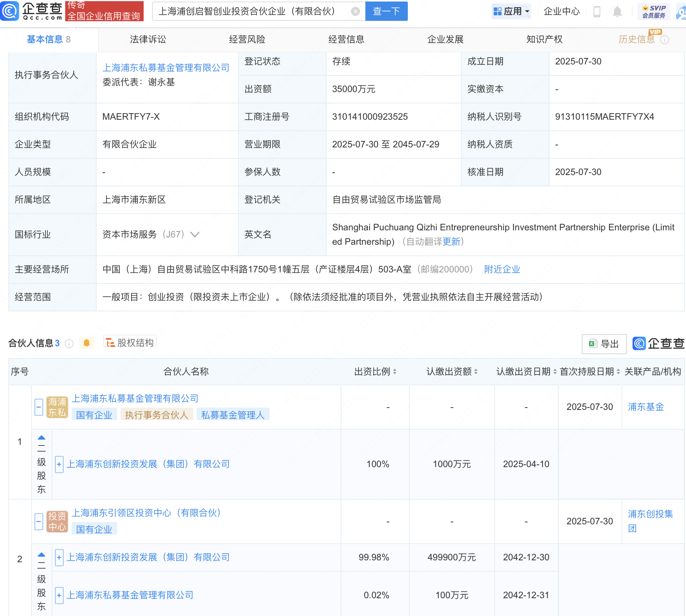Expand 上海浦东创新投资发展 with 99.98% share
Screen dimensions: 686x616
pyautogui.click(x=59, y=558)
